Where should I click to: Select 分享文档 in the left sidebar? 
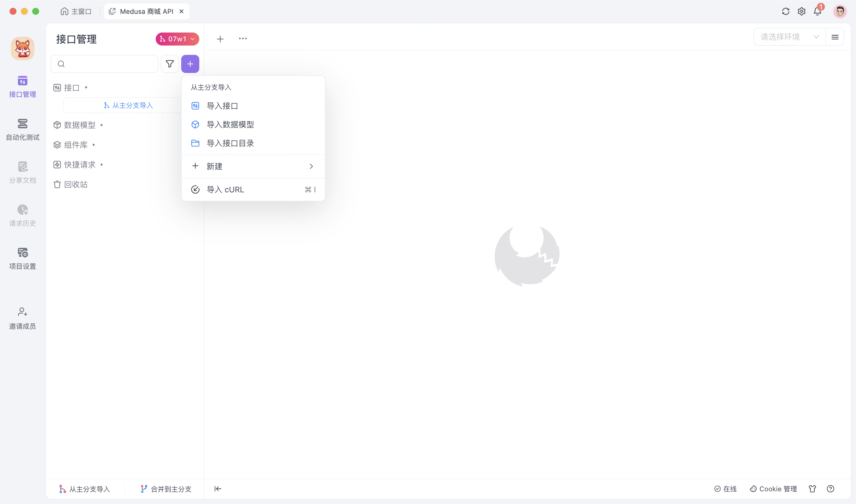(x=22, y=173)
